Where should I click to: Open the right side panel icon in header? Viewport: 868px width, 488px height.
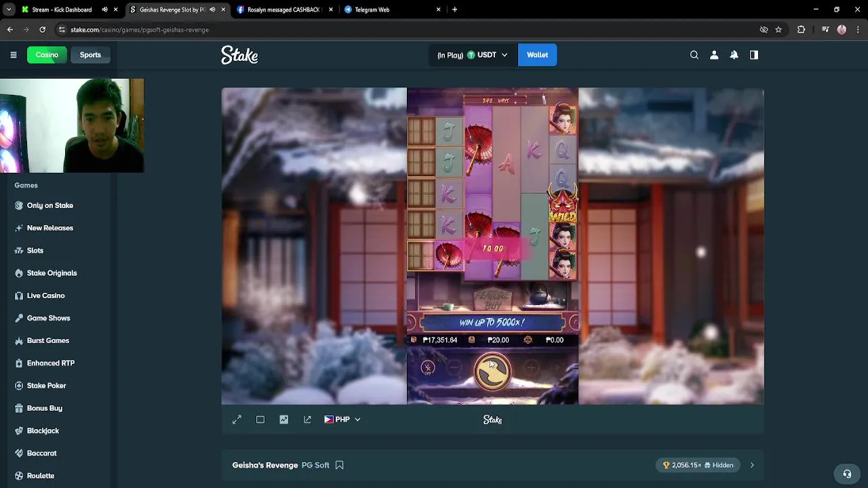pyautogui.click(x=754, y=55)
